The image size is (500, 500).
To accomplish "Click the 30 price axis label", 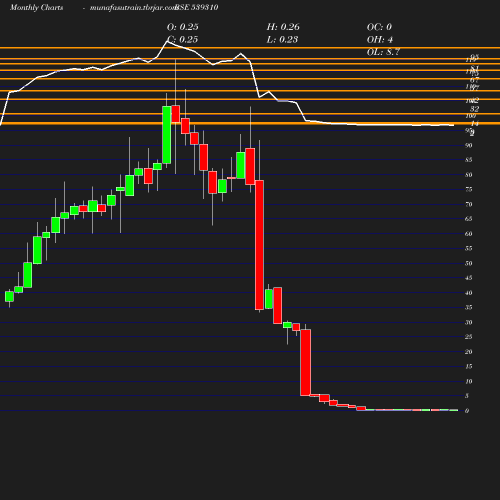I will (x=469, y=322).
